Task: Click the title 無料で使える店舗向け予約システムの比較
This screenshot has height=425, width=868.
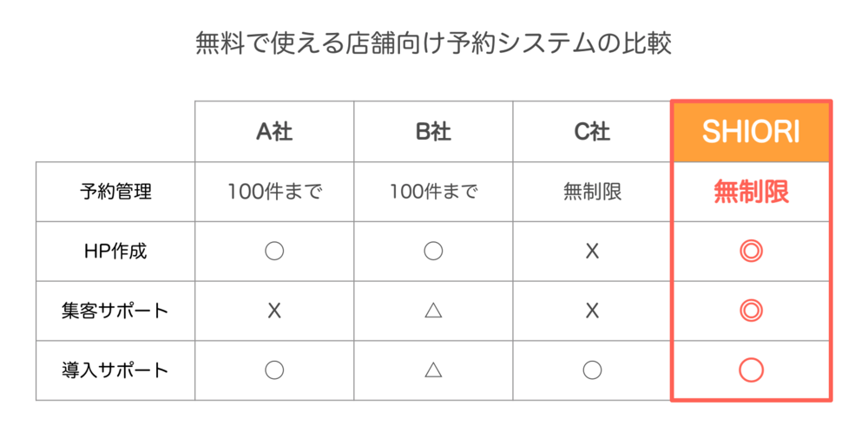Action: coord(434,43)
